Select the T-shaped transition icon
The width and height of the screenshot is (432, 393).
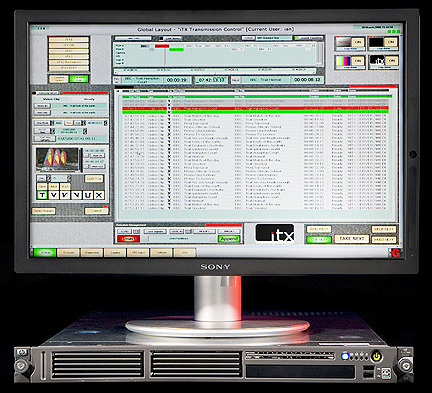pyautogui.click(x=42, y=195)
